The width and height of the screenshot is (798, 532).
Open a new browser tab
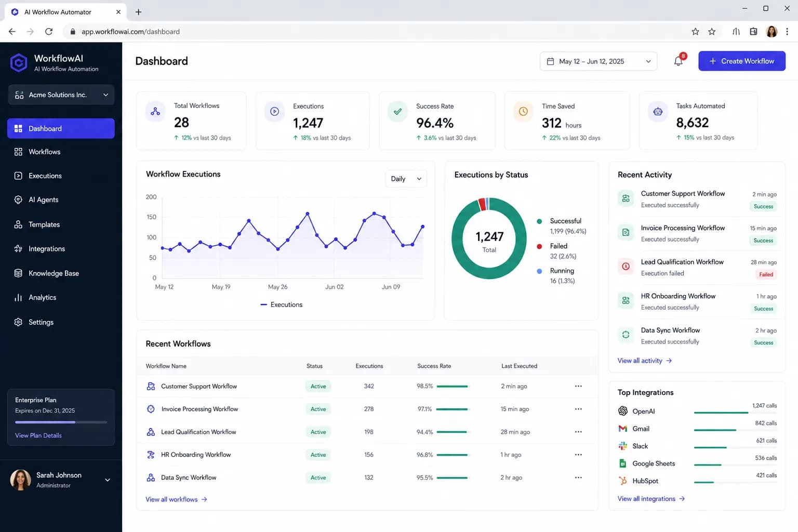coord(138,11)
